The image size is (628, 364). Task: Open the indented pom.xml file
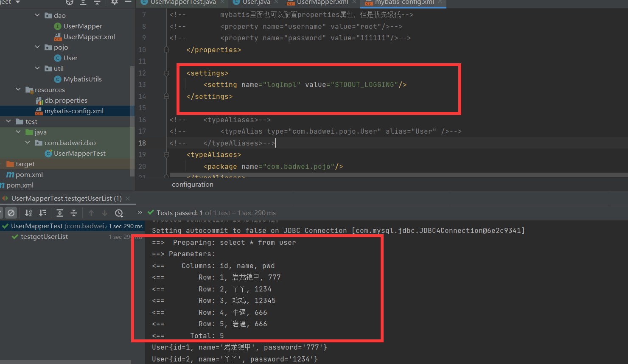point(29,175)
